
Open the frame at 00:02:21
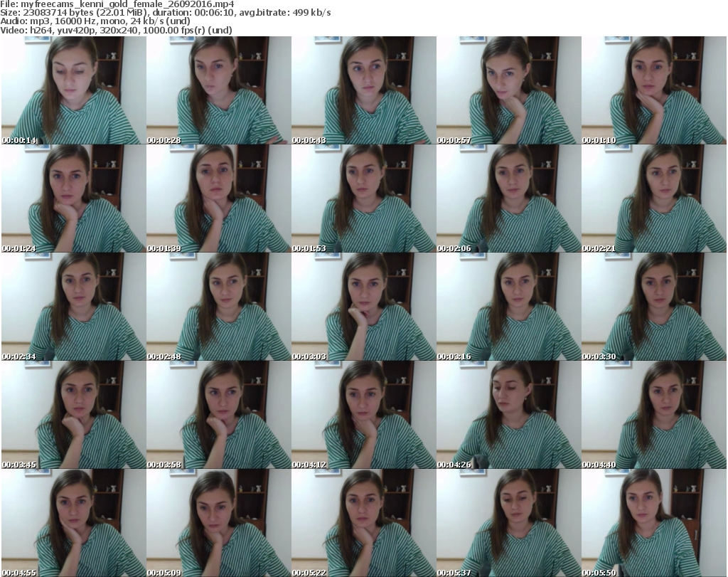653,198
